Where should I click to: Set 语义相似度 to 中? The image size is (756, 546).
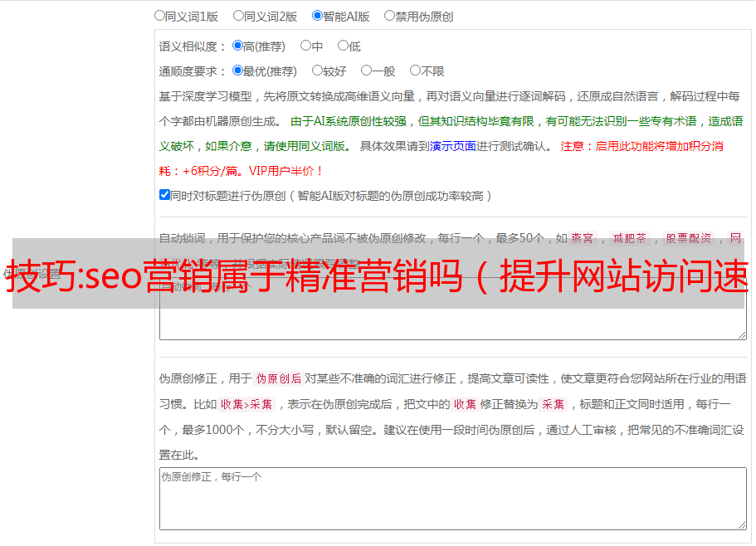pos(305,46)
